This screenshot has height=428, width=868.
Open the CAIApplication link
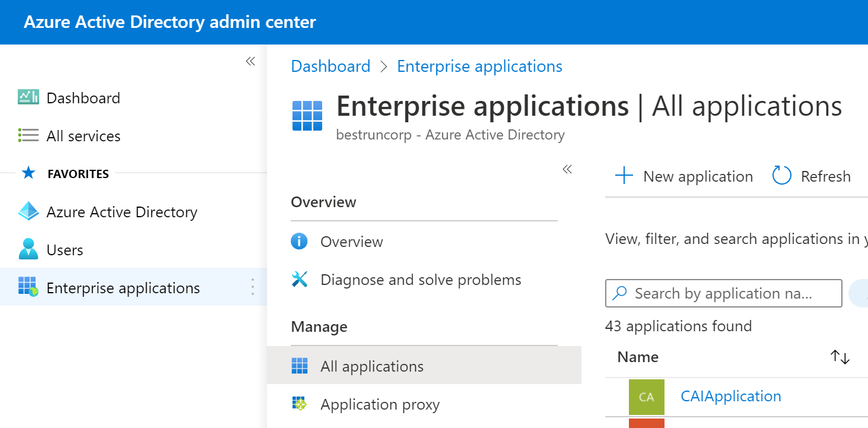tap(731, 397)
